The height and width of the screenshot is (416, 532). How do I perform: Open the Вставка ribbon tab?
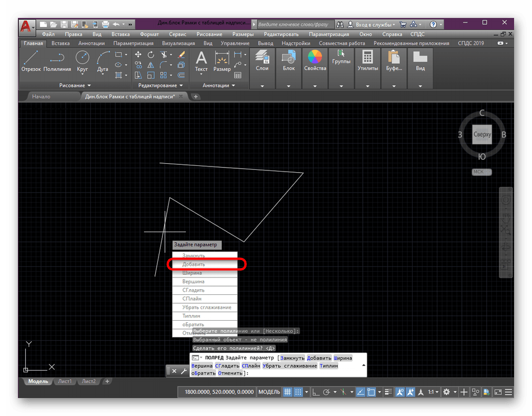tap(60, 43)
